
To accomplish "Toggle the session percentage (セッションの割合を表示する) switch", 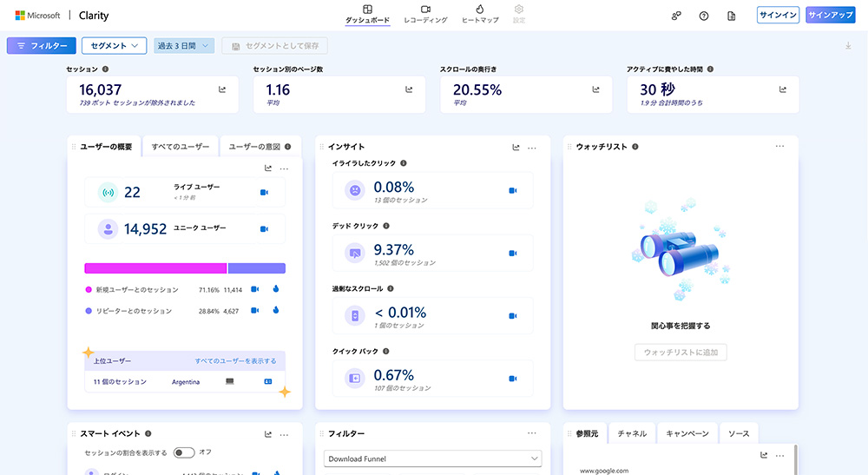I will tap(183, 452).
